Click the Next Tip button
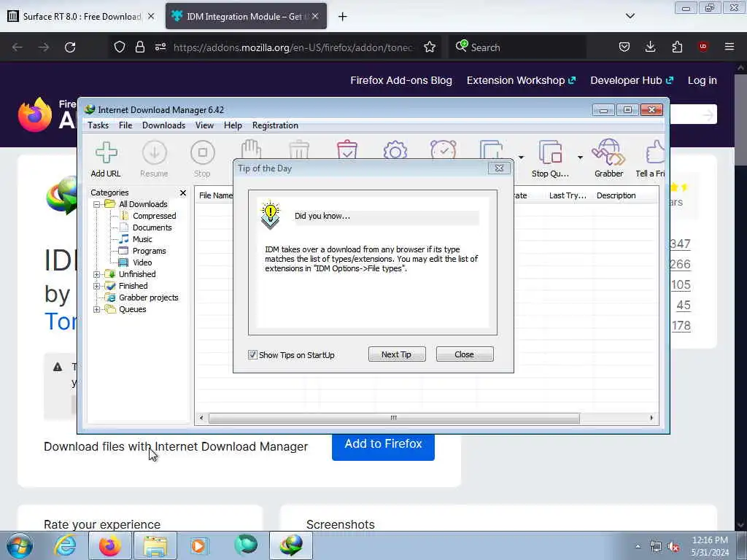This screenshot has width=747, height=560. coord(396,354)
